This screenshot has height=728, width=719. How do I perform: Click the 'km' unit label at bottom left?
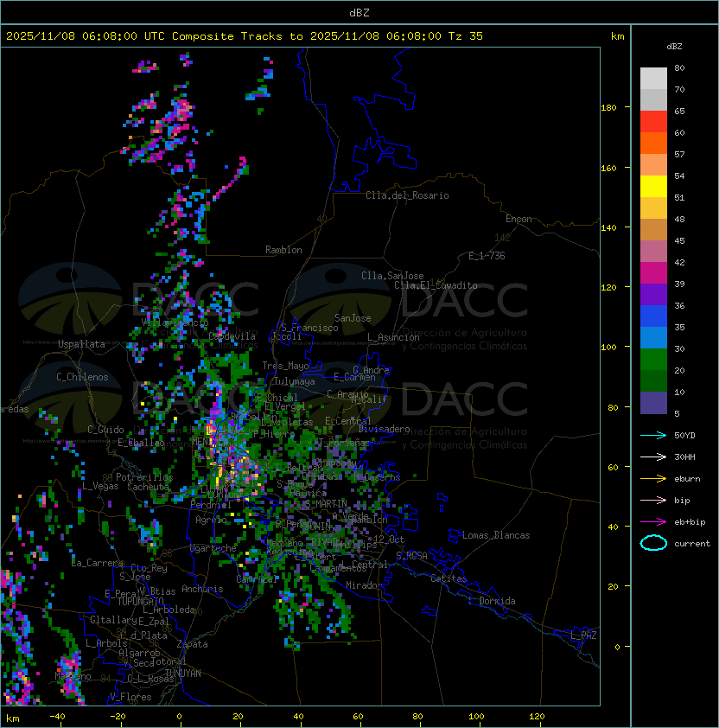click(x=13, y=718)
